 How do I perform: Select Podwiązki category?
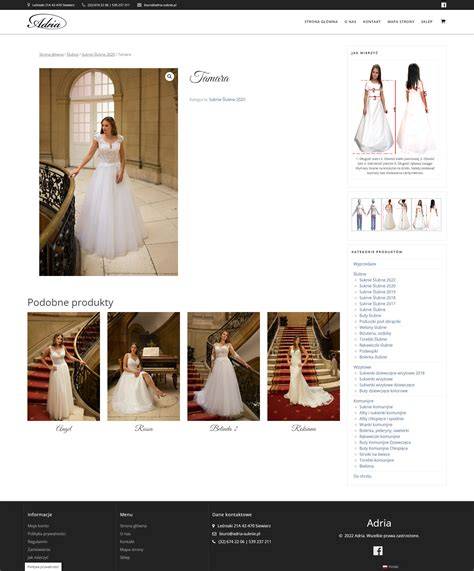pos(368,351)
